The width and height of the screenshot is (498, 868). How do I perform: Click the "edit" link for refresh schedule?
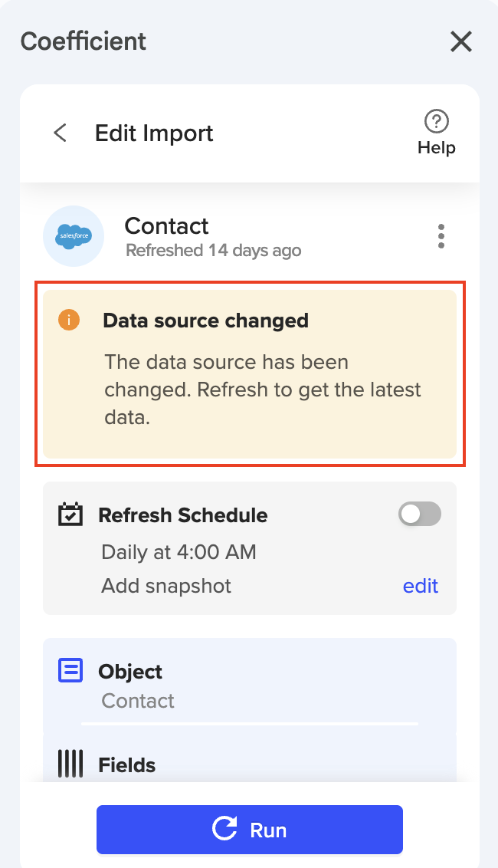tap(421, 586)
